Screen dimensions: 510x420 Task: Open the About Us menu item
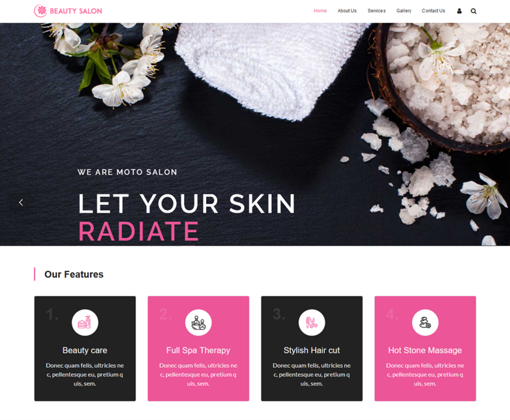tap(347, 10)
